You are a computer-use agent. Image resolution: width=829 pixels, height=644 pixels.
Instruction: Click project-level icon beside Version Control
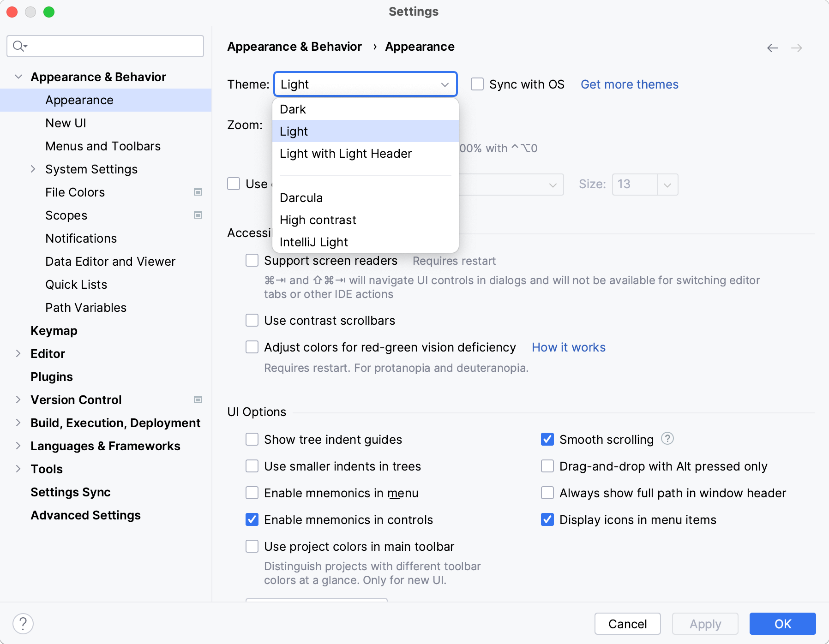[198, 400]
